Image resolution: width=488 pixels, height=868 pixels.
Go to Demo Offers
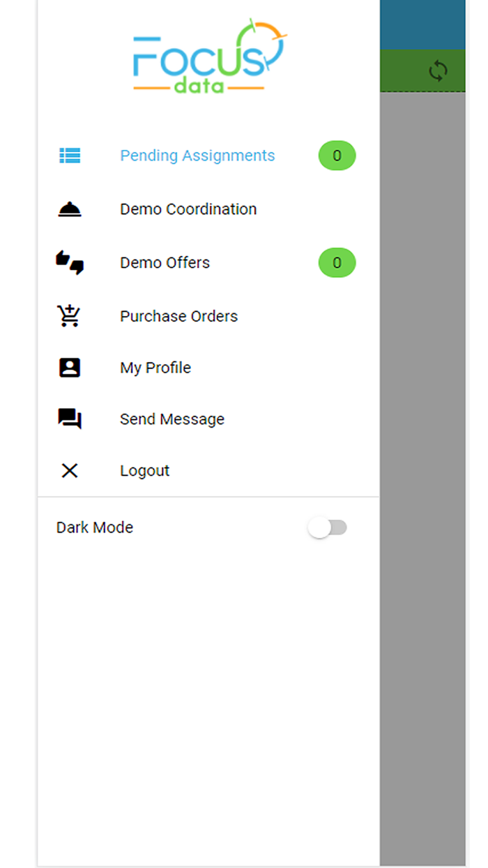point(165,263)
